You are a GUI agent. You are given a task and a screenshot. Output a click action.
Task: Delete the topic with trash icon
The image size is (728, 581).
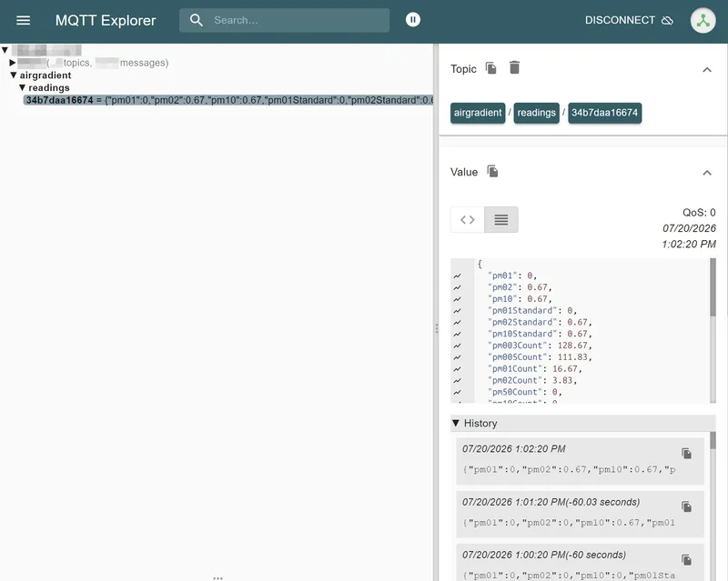pos(514,68)
